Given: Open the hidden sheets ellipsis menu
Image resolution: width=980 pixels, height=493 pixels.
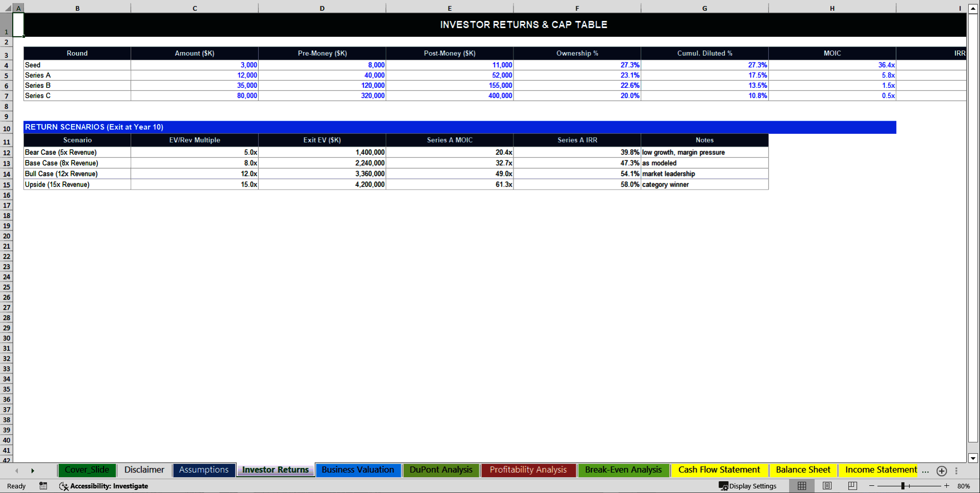Looking at the screenshot, I should coord(926,471).
